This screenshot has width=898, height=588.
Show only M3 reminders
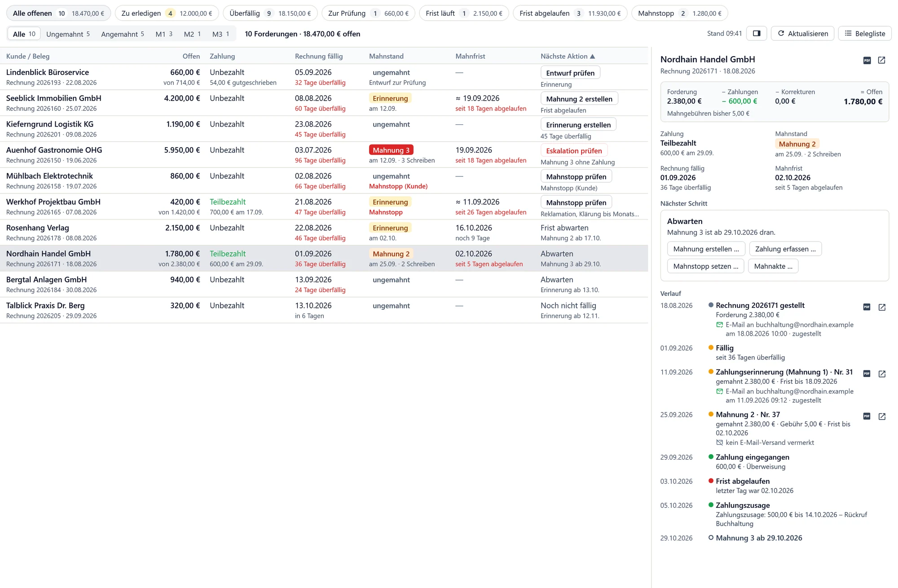tap(220, 34)
